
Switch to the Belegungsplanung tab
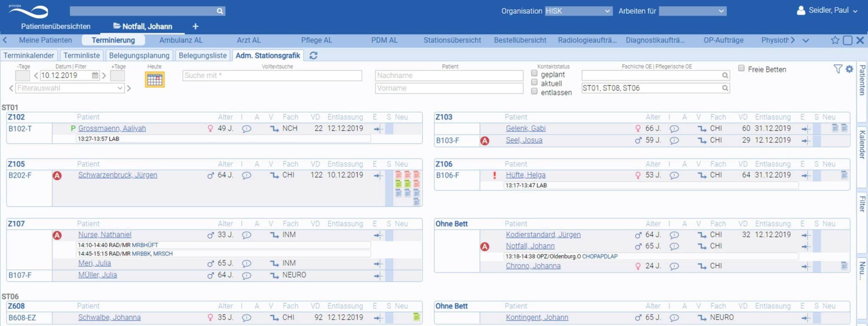click(139, 56)
